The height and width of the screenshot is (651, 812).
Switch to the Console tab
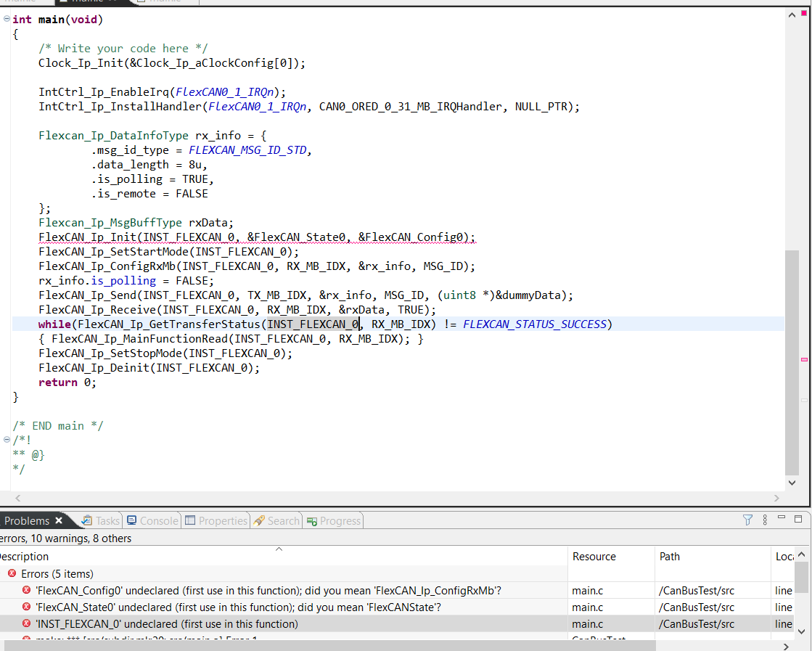pos(152,520)
